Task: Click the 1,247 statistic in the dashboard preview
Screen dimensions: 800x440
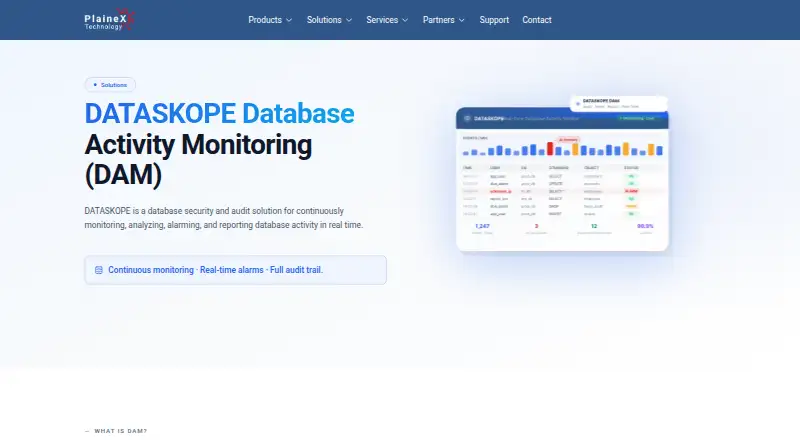Action: click(482, 226)
